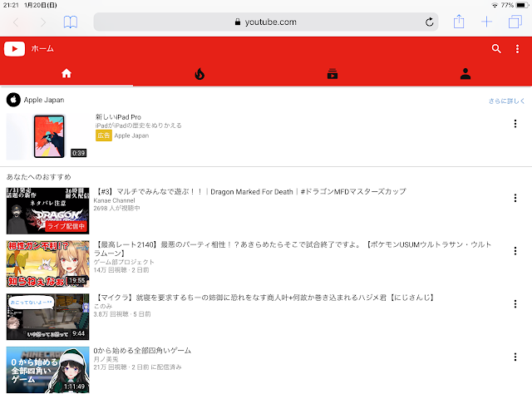Click the あなたへのおすすめ section heading

pyautogui.click(x=39, y=177)
